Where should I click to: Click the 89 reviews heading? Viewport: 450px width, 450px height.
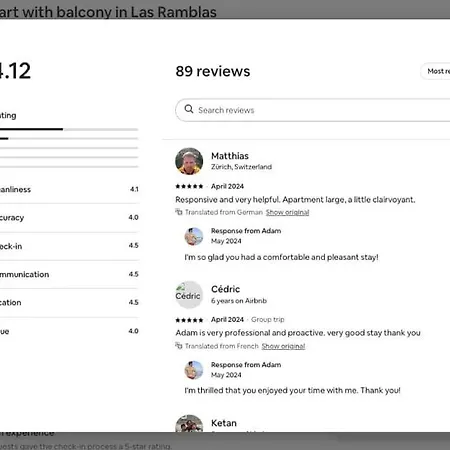213,71
